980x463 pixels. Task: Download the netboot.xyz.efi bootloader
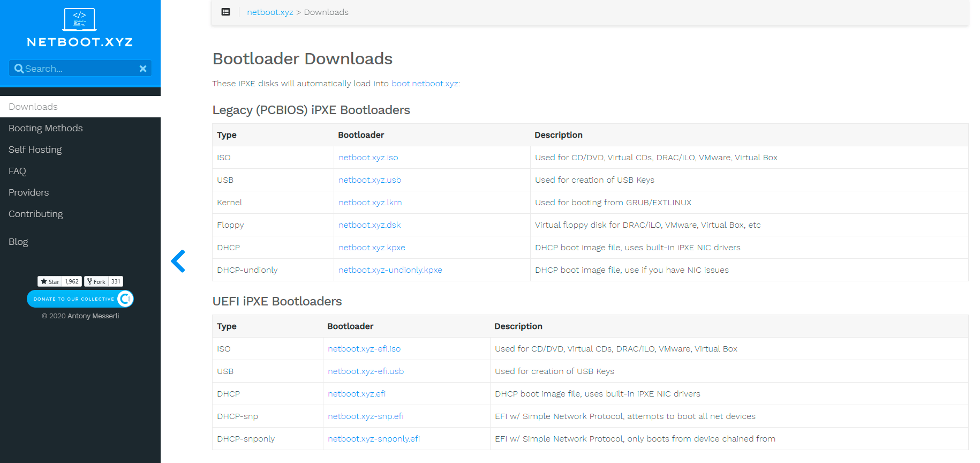[x=357, y=394]
